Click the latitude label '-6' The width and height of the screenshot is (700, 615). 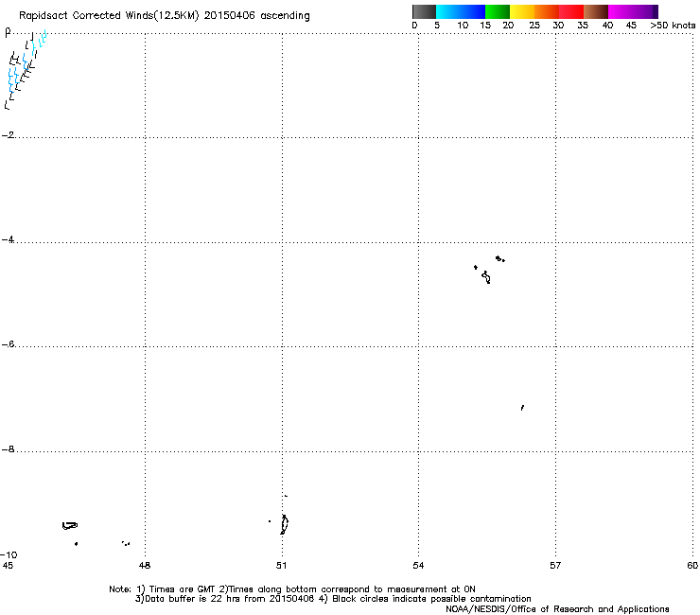tap(8, 343)
